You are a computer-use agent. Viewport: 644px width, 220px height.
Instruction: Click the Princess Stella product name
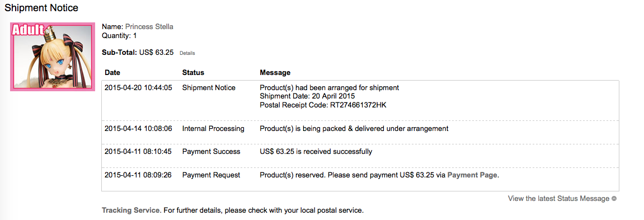tap(149, 27)
